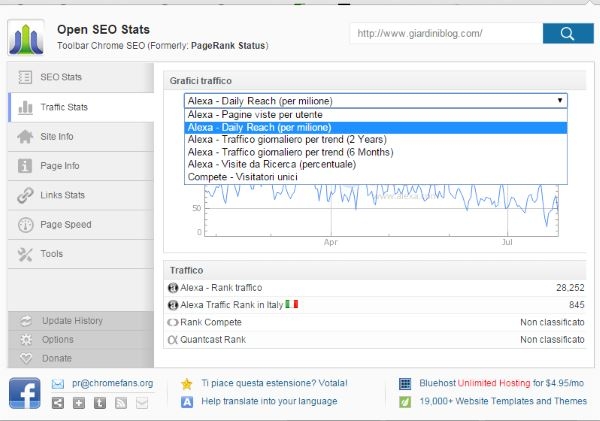Viewport: 600px width, 421px height.
Task: Click the Quantcast Rank icon
Action: click(x=173, y=340)
